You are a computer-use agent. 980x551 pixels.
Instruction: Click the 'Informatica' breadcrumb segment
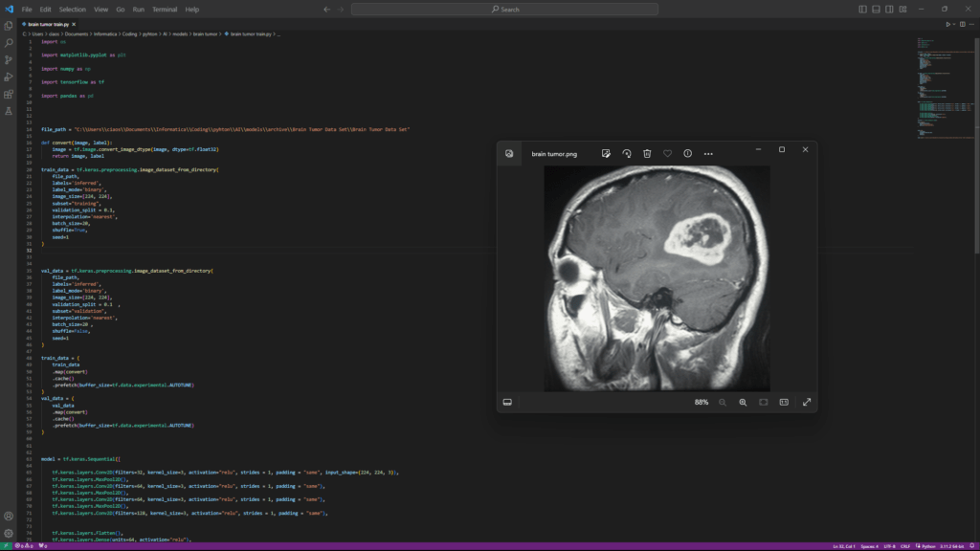click(x=105, y=34)
